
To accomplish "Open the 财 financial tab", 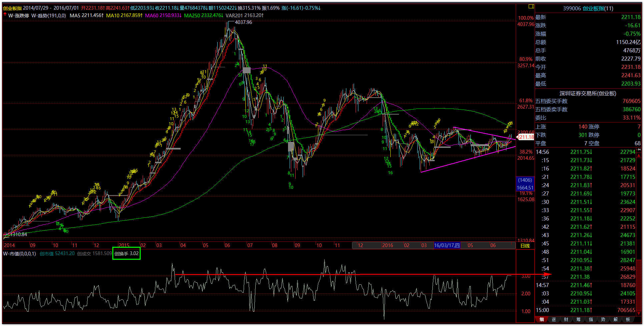I will (566, 319).
